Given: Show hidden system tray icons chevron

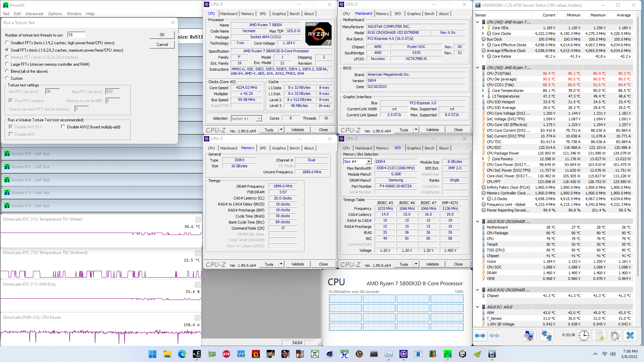Looking at the screenshot, I should coord(595,354).
